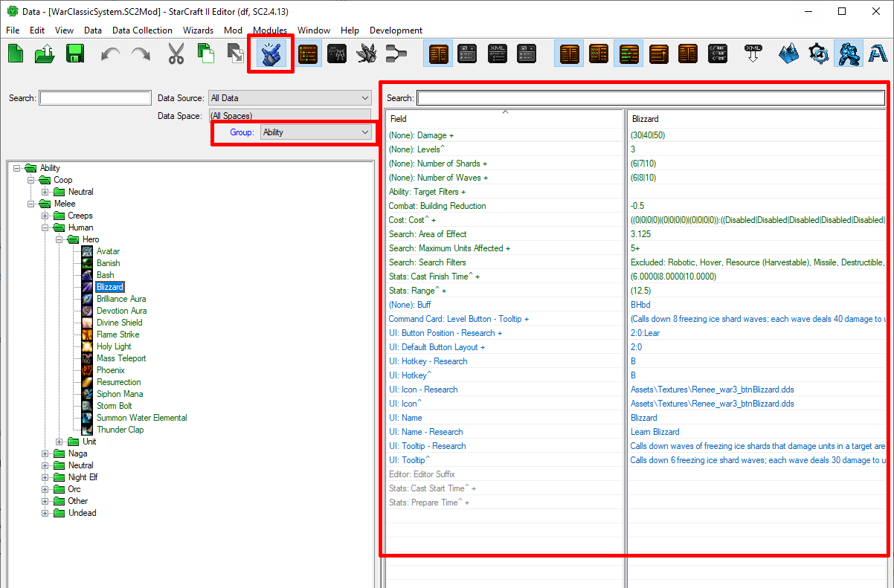Click the Holy Light ability icon
Image resolution: width=894 pixels, height=588 pixels.
tap(87, 346)
